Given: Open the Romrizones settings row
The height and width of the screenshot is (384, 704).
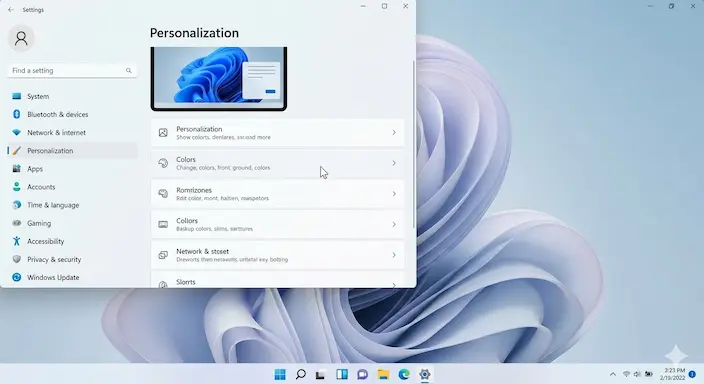Looking at the screenshot, I should coord(277,194).
